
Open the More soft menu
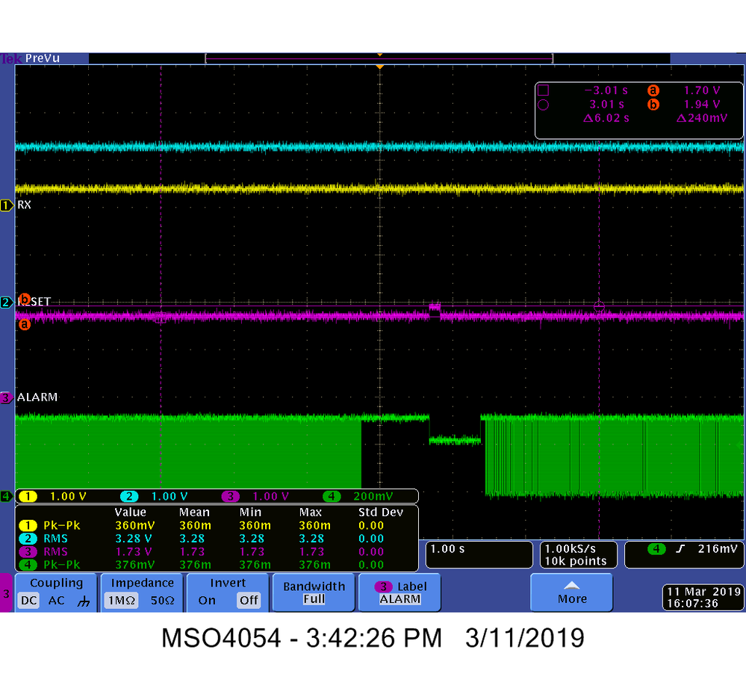pyautogui.click(x=571, y=592)
